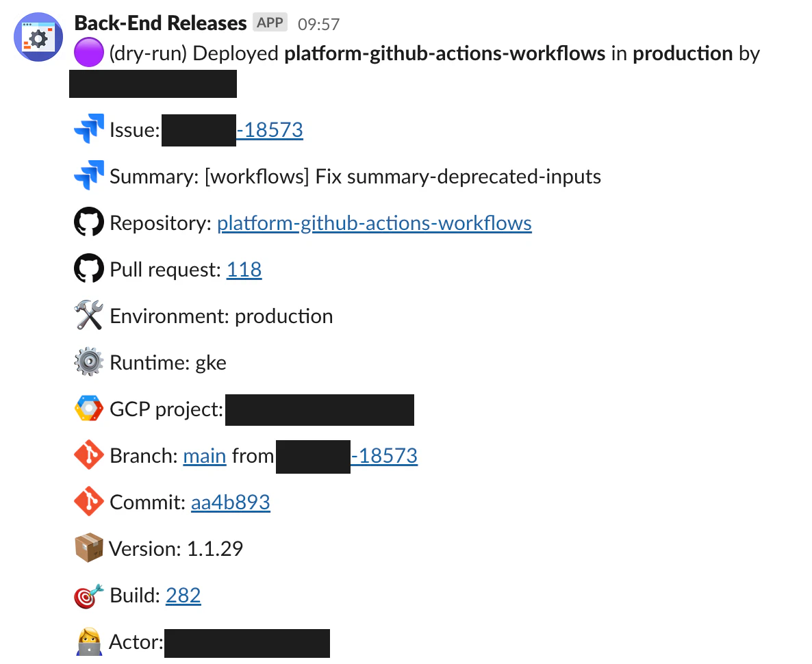Click the Google Cloud icon beside GCP project
The image size is (812, 664).
click(88, 409)
